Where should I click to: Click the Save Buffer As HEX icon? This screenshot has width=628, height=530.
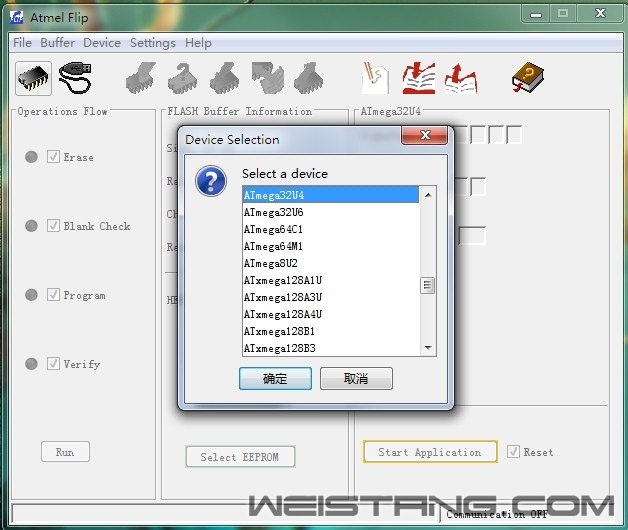pyautogui.click(x=461, y=78)
